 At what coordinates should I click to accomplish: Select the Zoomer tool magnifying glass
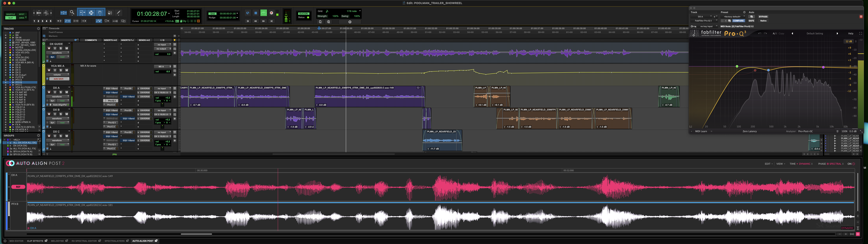[x=72, y=13]
